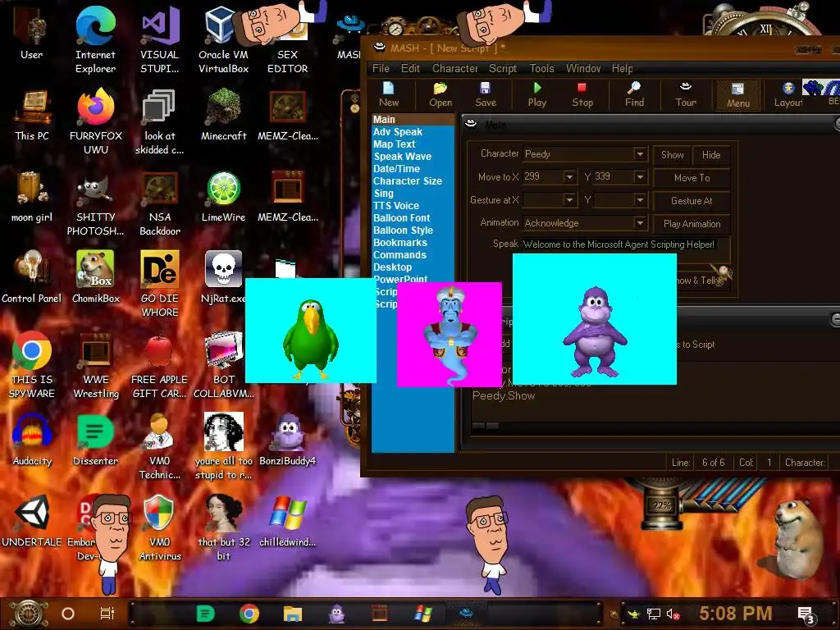Screen dimensions: 840x630
Task: Save the script using the Save icon
Action: point(486,95)
